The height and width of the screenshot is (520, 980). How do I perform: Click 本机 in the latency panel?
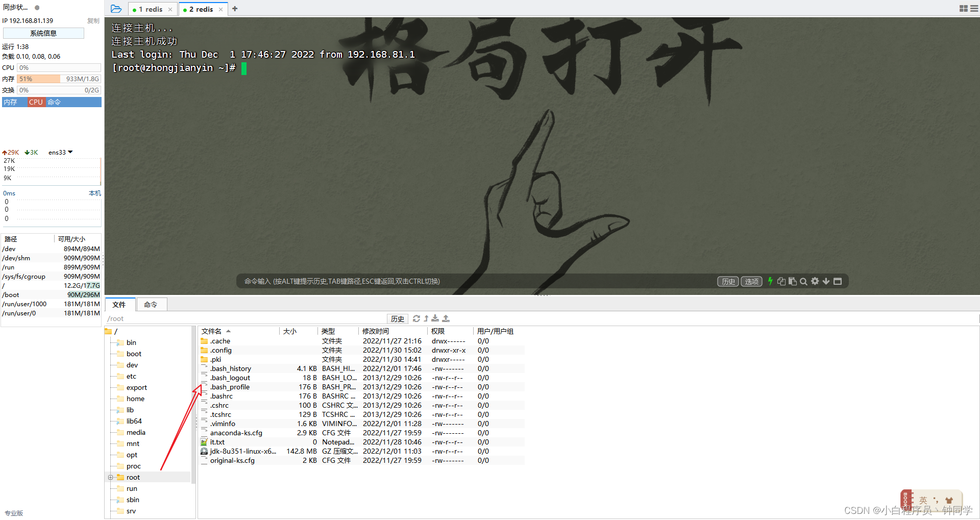click(x=95, y=193)
